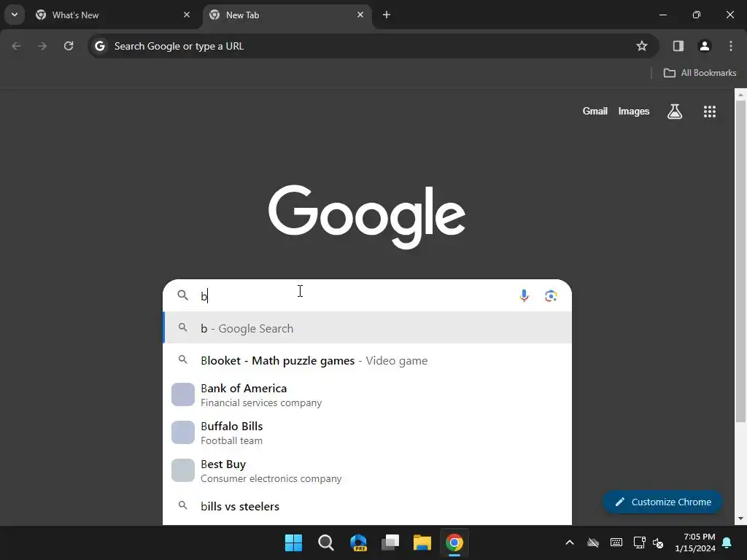Choose Blooket - Math puzzle games suggestion
The width and height of the screenshot is (747, 560).
(x=368, y=360)
